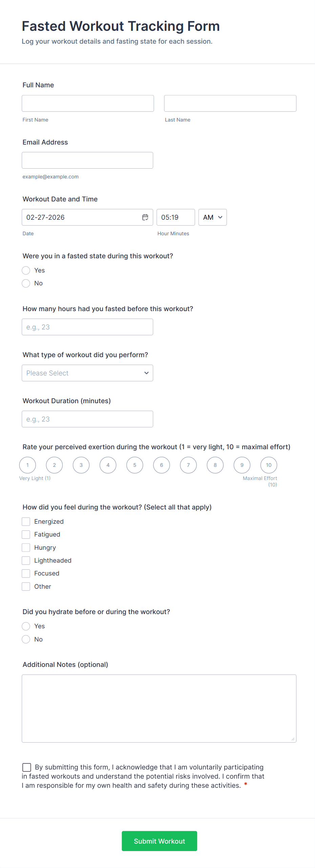Grab the notes textarea resize handle
Viewport: 315px width, 868px height.
pyautogui.click(x=293, y=739)
